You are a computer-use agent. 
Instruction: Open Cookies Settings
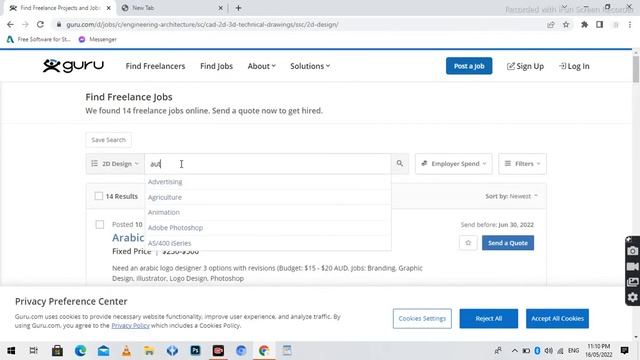coord(422,319)
